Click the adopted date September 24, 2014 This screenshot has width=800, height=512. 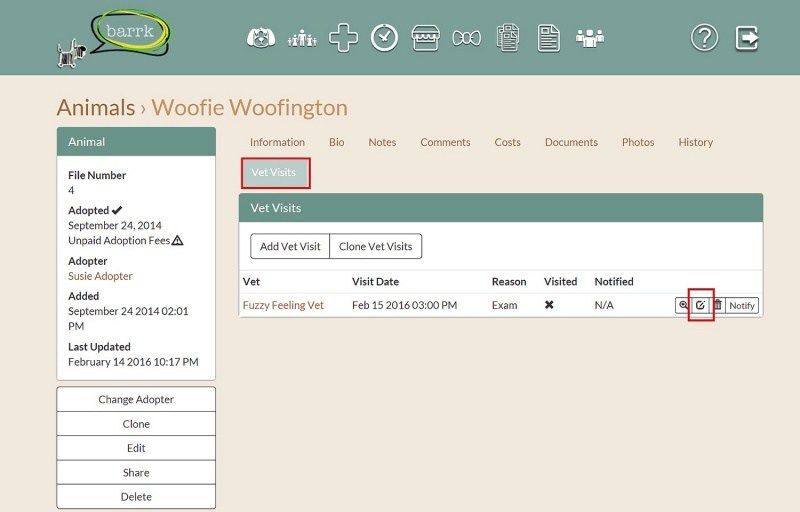pyautogui.click(x=115, y=225)
